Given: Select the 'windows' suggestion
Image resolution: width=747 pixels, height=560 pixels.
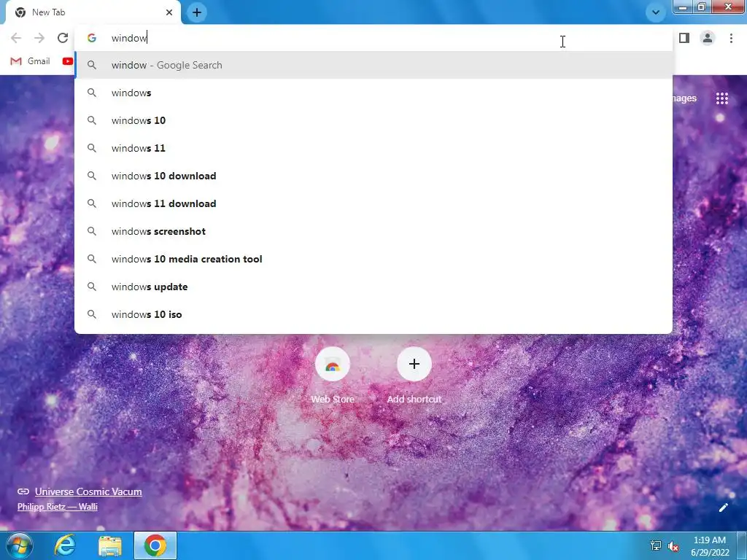Looking at the screenshot, I should (373, 93).
